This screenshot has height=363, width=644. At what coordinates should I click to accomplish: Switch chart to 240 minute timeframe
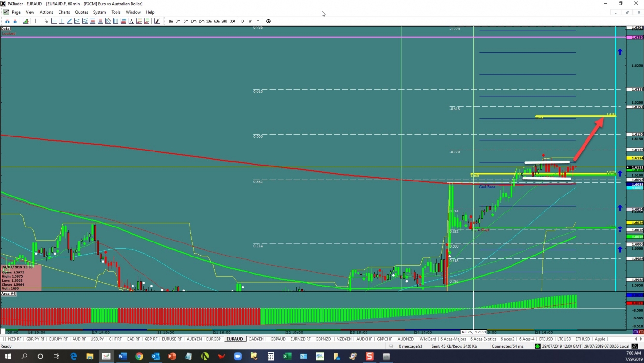(x=224, y=21)
